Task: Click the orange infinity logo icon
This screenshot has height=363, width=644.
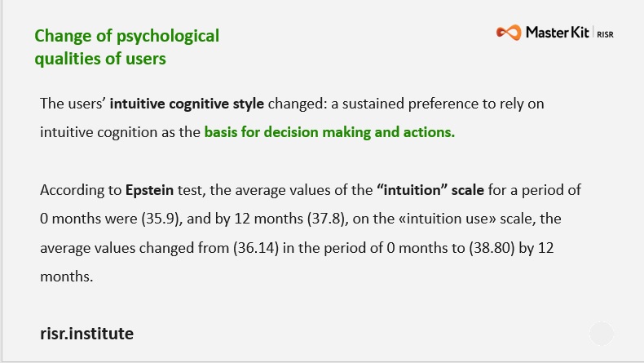Action: pyautogui.click(x=508, y=33)
